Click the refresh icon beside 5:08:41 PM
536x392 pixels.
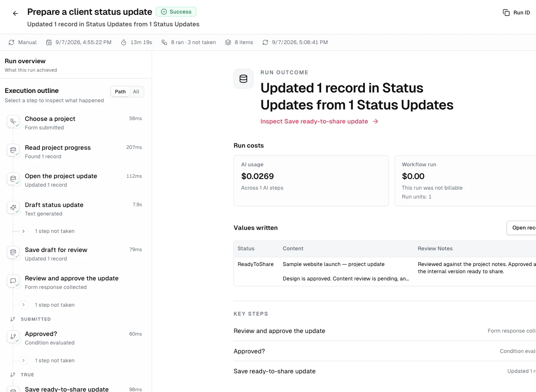pos(265,42)
